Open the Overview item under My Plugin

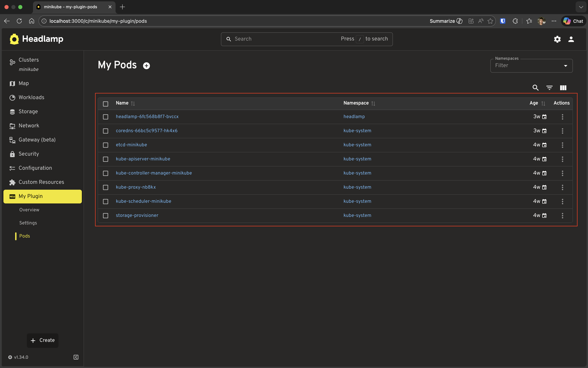[x=29, y=209]
